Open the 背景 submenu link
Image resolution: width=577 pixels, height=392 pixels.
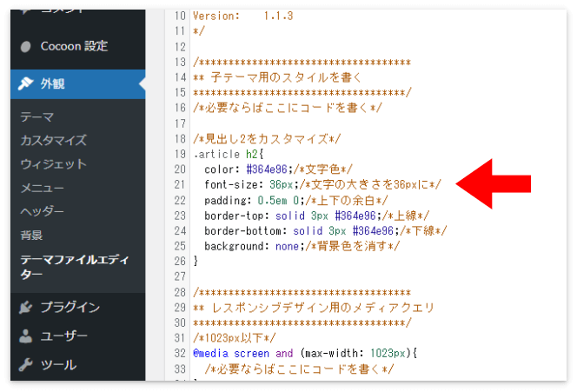click(31, 235)
